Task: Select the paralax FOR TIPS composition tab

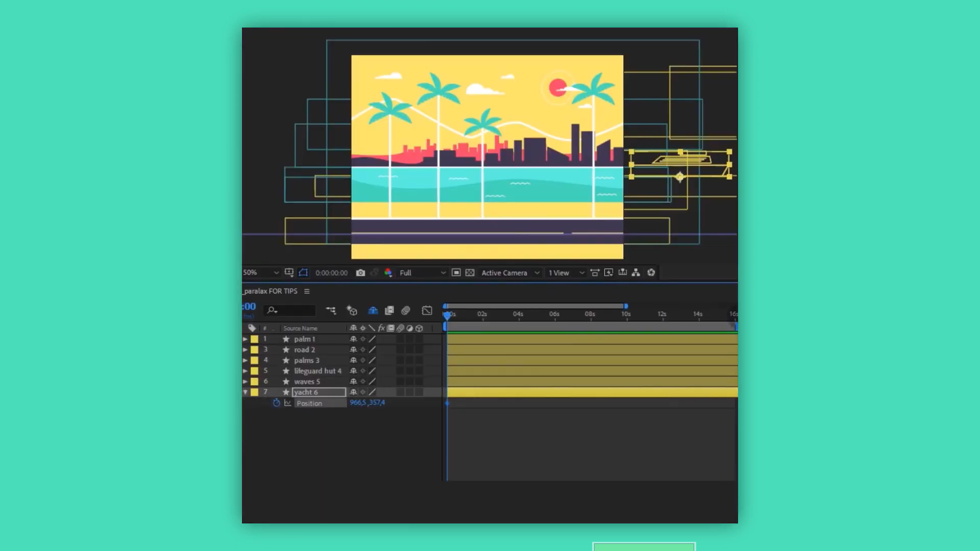Action: 271,291
